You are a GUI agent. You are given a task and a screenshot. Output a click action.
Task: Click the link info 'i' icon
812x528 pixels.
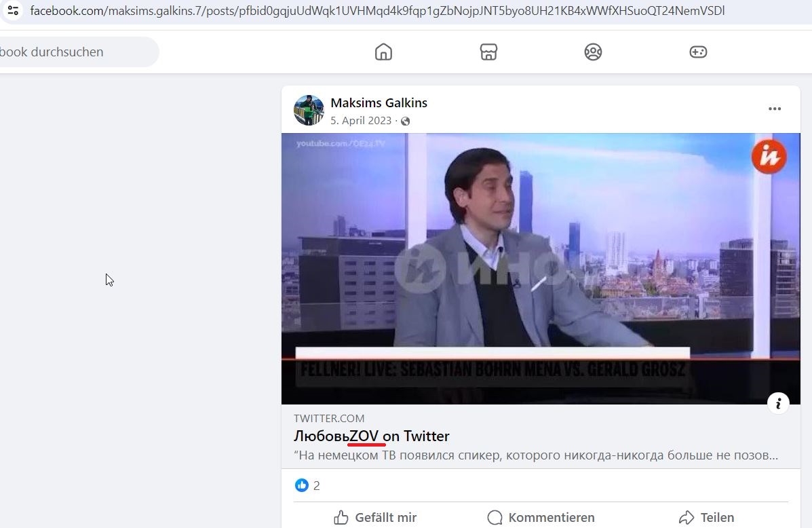[778, 403]
